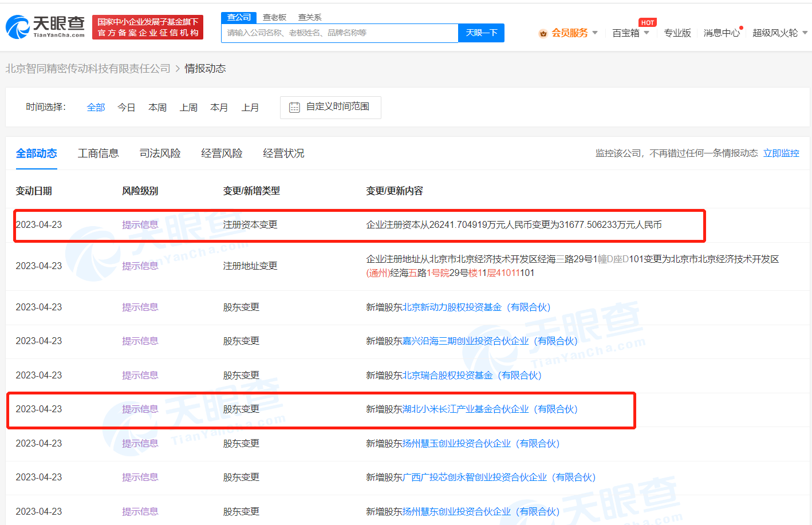Click the 天眼一下 search button

pos(481,33)
